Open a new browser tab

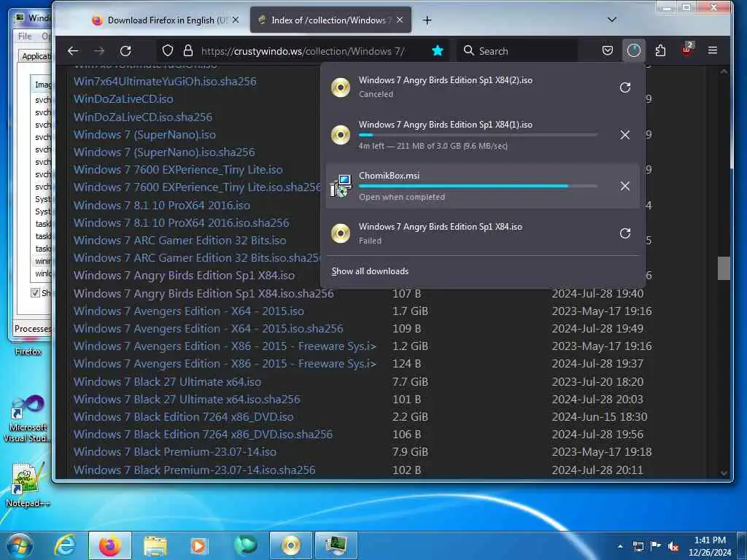point(427,20)
